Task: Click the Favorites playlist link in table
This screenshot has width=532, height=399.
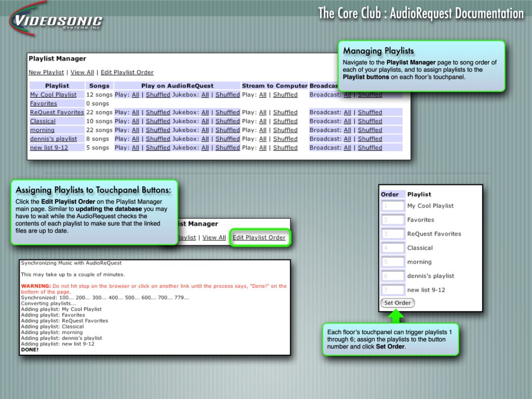Action: click(x=44, y=103)
